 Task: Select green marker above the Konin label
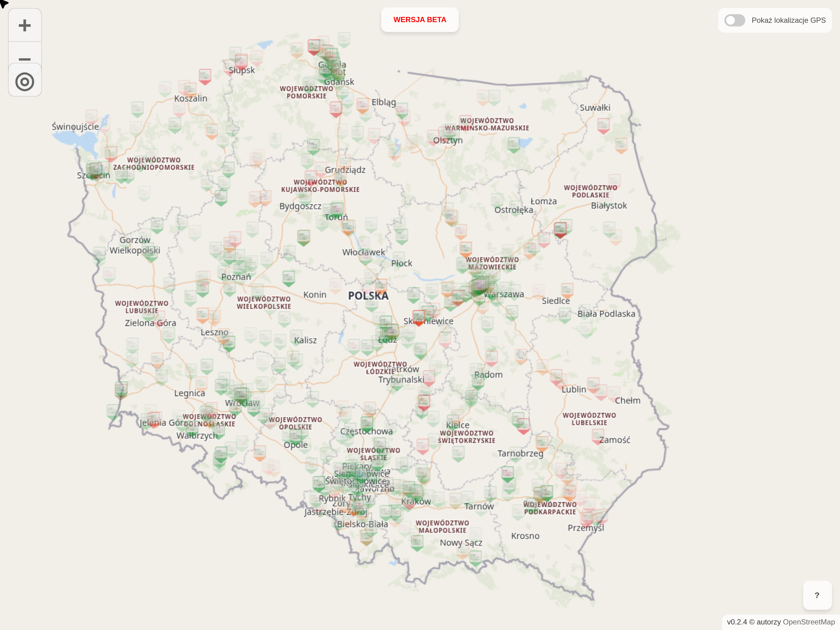289,278
